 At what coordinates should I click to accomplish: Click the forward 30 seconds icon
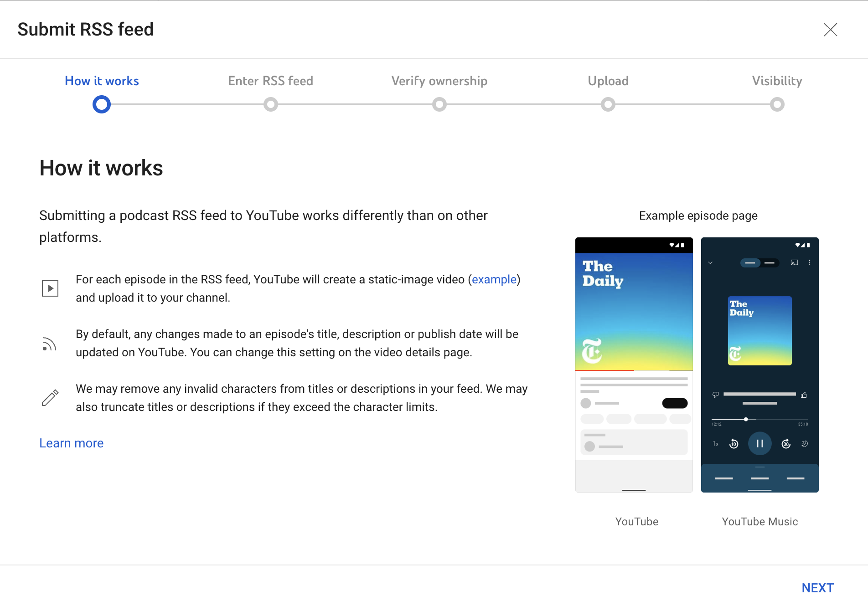pos(786,443)
